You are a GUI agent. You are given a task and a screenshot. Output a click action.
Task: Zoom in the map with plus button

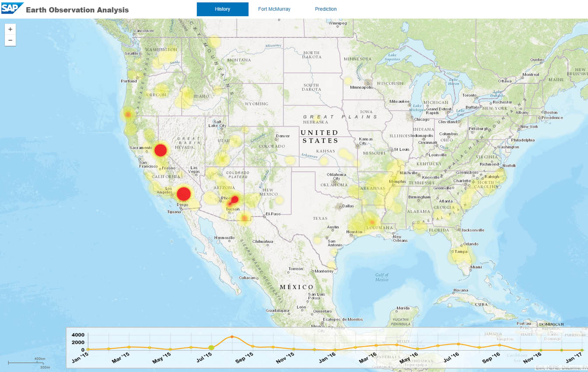pyautogui.click(x=10, y=29)
